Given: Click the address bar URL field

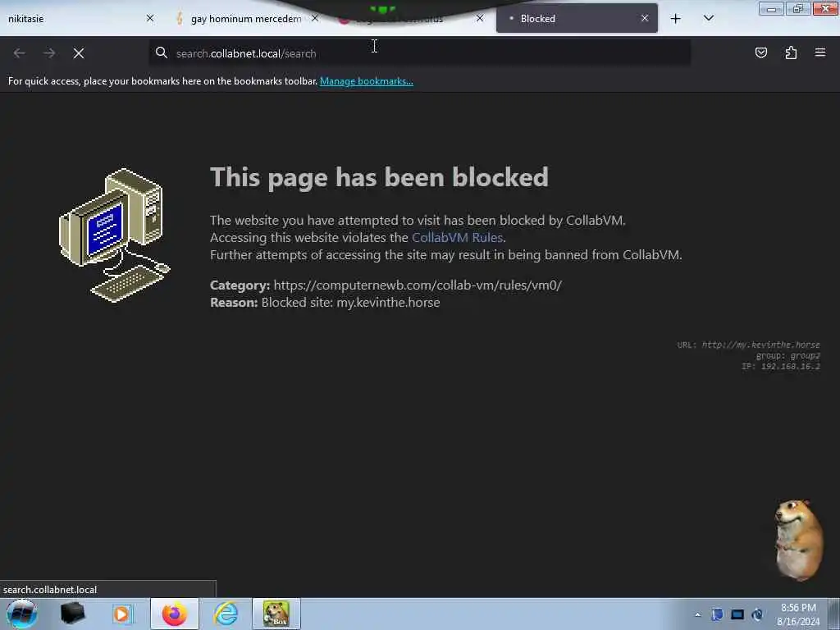Looking at the screenshot, I should pyautogui.click(x=419, y=53).
